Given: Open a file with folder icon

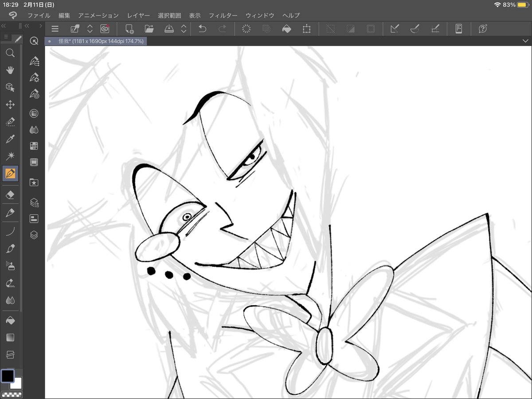Looking at the screenshot, I should [x=149, y=29].
